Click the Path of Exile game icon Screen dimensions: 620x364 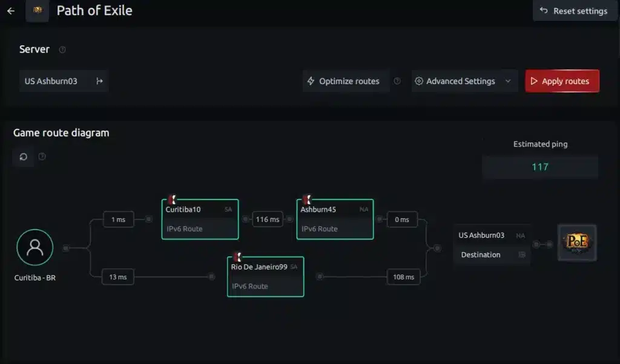click(x=38, y=11)
